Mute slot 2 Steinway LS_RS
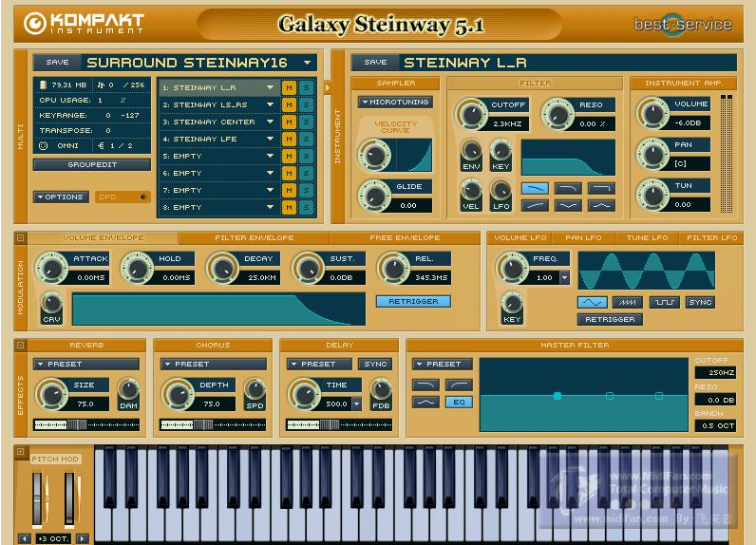The width and height of the screenshot is (756, 545). point(289,104)
